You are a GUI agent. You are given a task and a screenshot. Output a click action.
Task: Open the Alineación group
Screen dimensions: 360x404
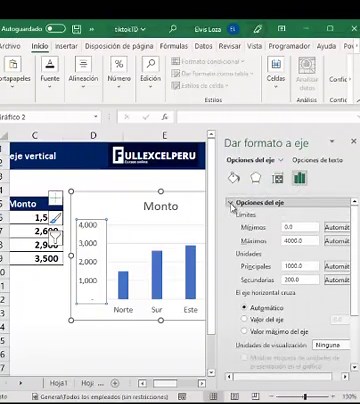coord(83,73)
